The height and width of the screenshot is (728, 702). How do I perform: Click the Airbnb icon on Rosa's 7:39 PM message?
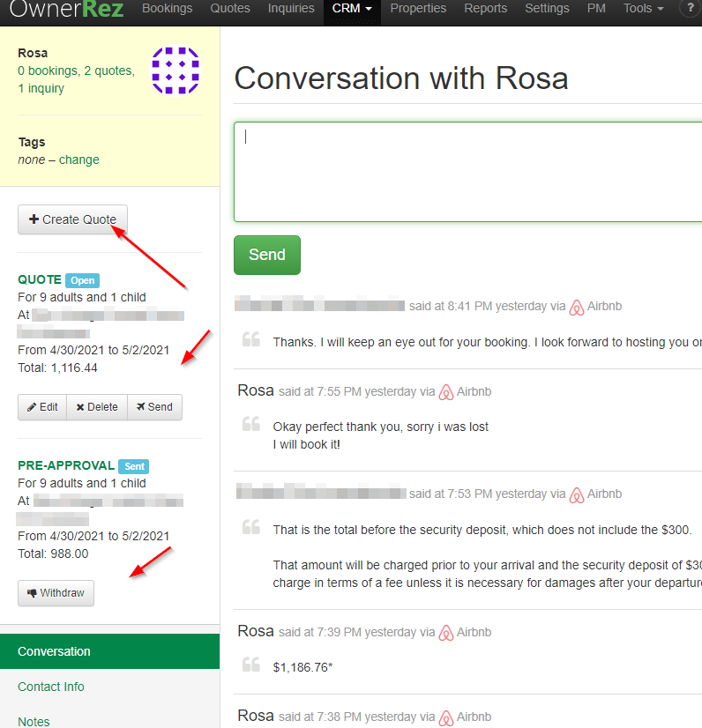coord(446,633)
